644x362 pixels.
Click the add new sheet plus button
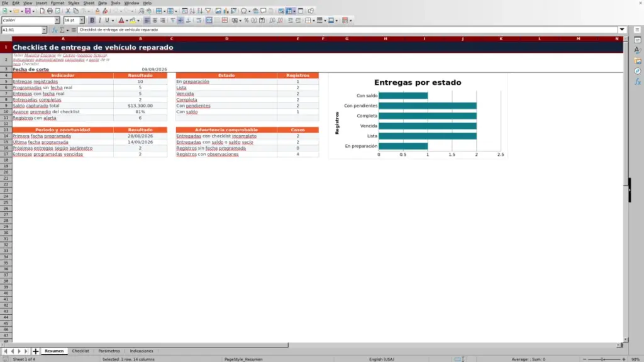[x=35, y=351]
